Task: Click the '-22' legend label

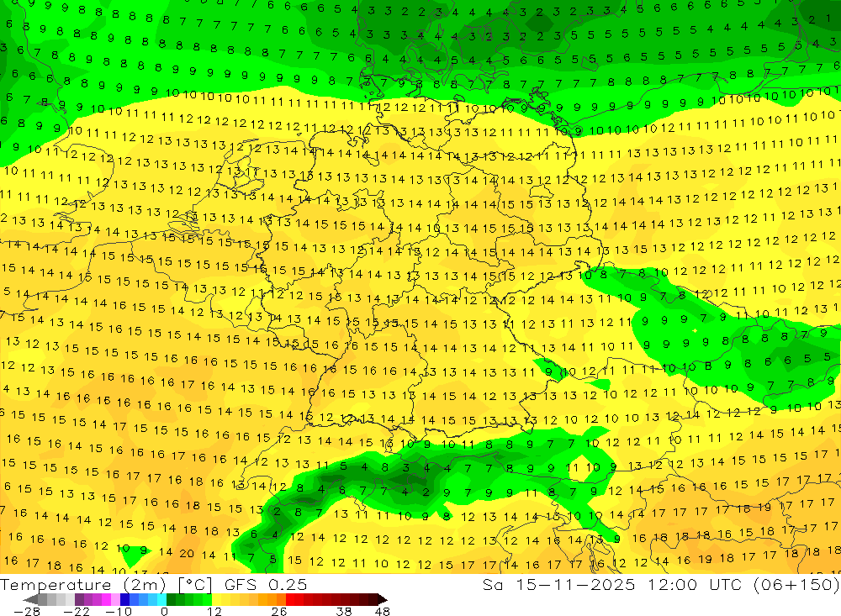Action: click(77, 611)
